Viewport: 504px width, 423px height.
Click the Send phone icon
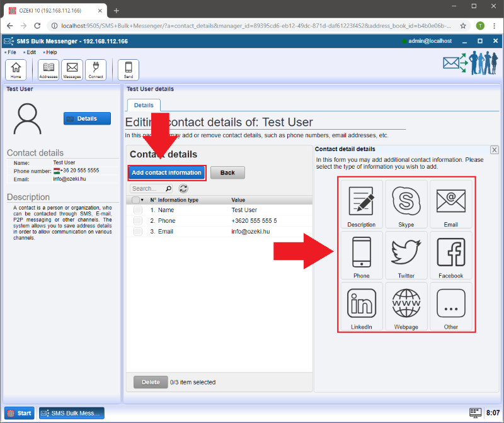click(129, 69)
